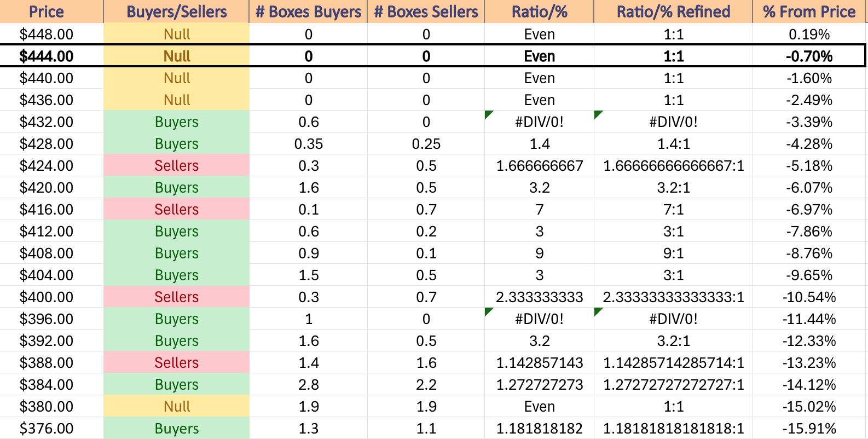Click the $396.00 price cell
Screen dimensions: 868x439
(51, 319)
